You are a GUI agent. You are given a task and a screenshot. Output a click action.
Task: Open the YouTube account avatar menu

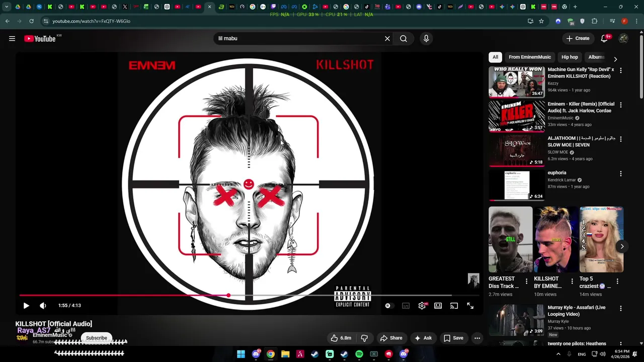pos(623,39)
